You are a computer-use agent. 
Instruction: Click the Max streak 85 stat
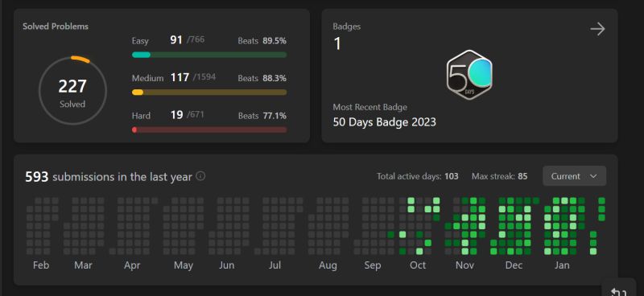point(499,176)
